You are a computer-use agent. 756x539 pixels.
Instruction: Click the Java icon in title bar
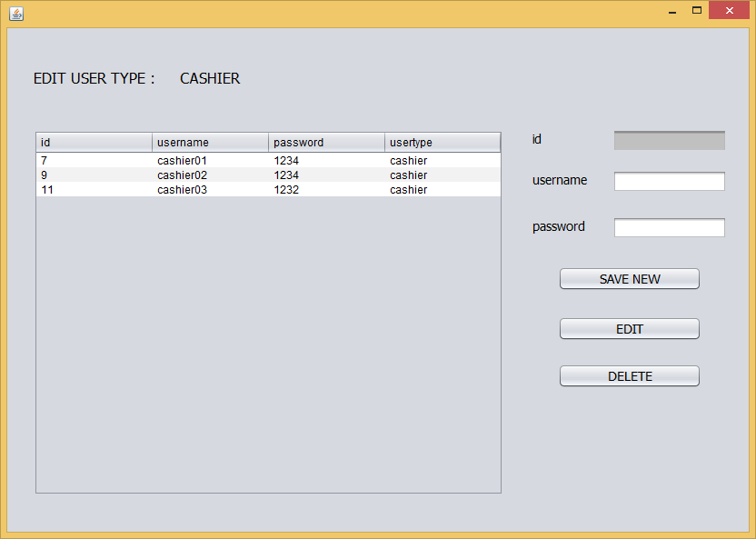[16, 13]
